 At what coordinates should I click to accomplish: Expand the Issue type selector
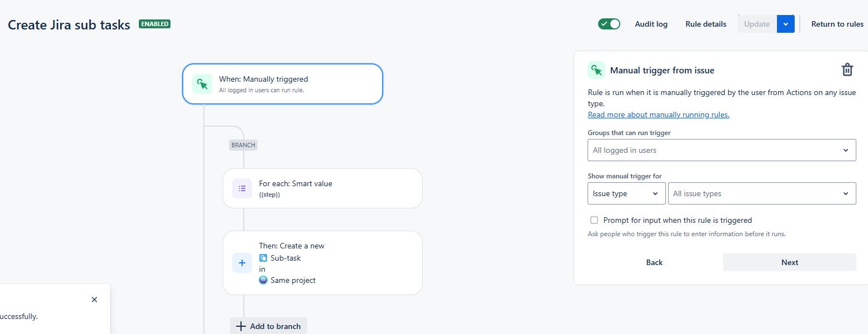click(626, 193)
